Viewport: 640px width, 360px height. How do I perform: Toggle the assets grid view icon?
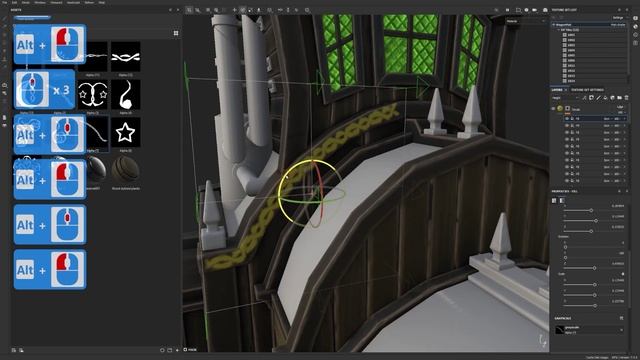[x=176, y=33]
